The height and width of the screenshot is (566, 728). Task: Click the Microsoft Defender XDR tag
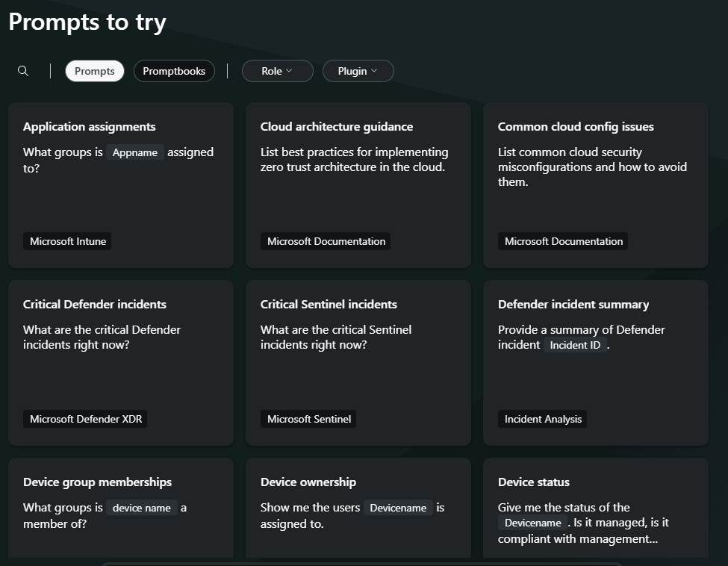click(85, 419)
